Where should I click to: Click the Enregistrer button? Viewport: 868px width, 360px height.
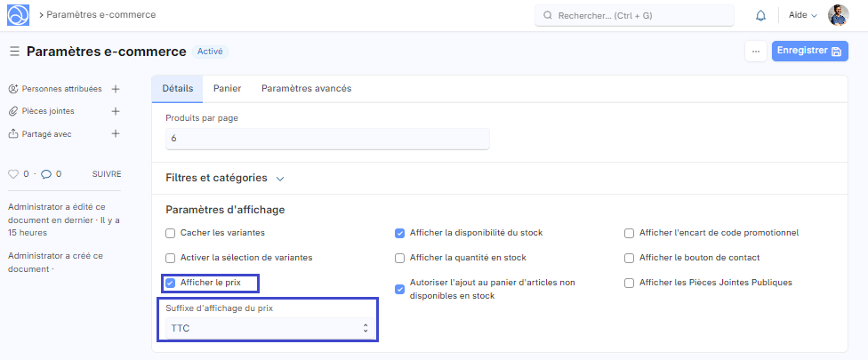(809, 52)
